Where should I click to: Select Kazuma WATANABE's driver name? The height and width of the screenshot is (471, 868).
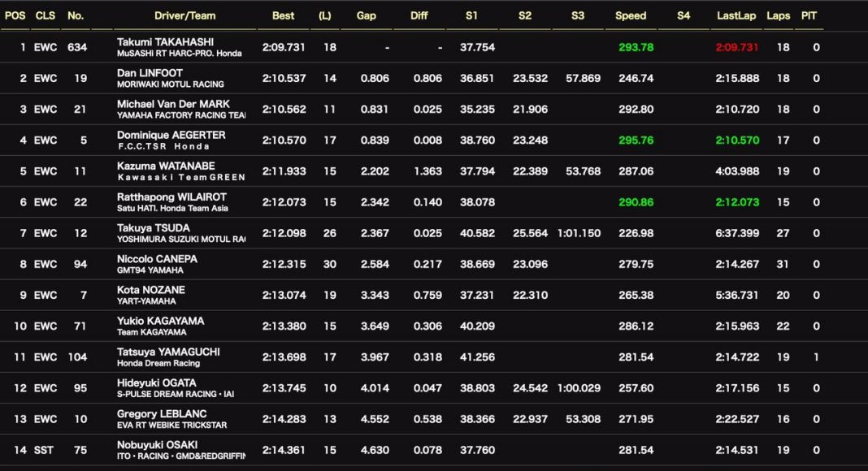(167, 166)
